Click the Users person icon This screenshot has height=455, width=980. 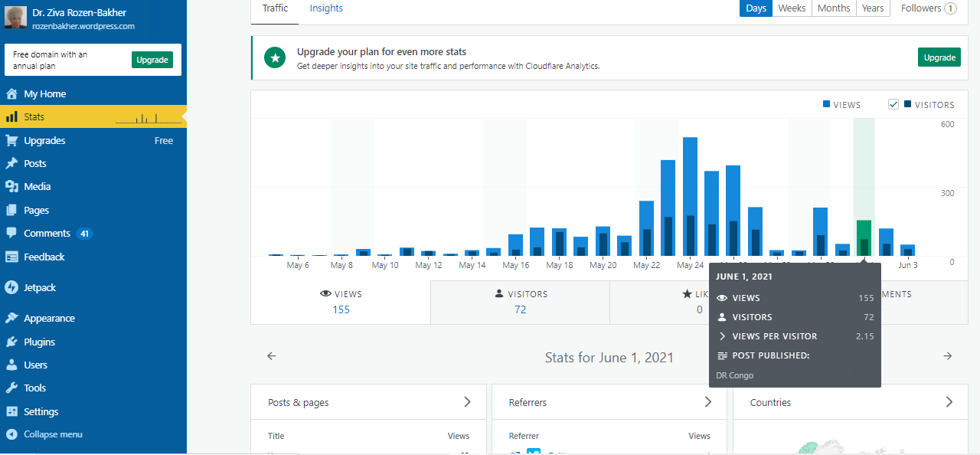pyautogui.click(x=11, y=365)
